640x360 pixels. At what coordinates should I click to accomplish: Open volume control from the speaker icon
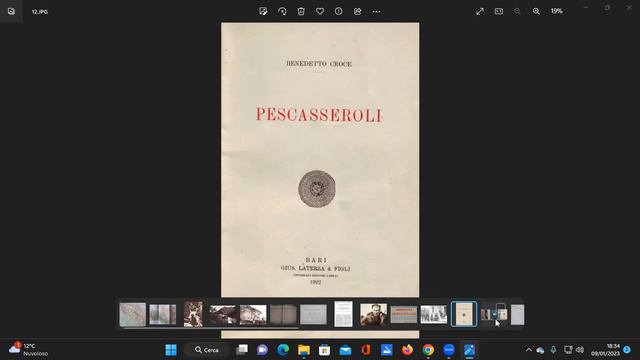pyautogui.click(x=580, y=349)
